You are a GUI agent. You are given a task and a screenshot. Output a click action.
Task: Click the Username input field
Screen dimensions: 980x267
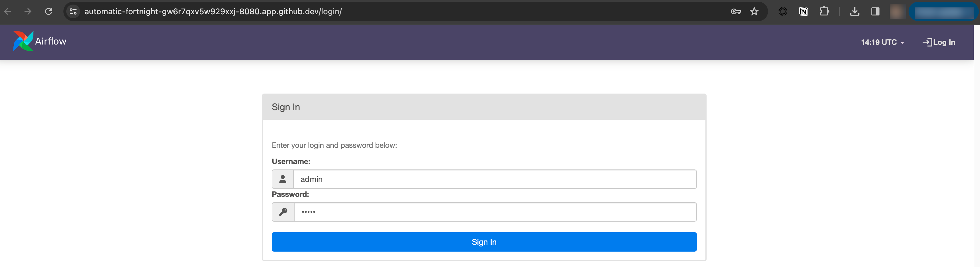pyautogui.click(x=495, y=179)
